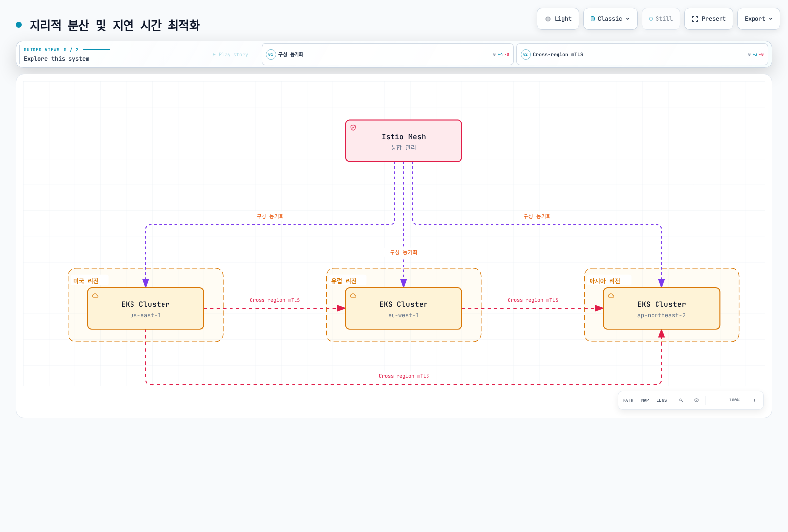Image resolution: width=788 pixels, height=532 pixels.
Task: Click 구성 동기화 label on the left edge
Action: [x=270, y=216]
